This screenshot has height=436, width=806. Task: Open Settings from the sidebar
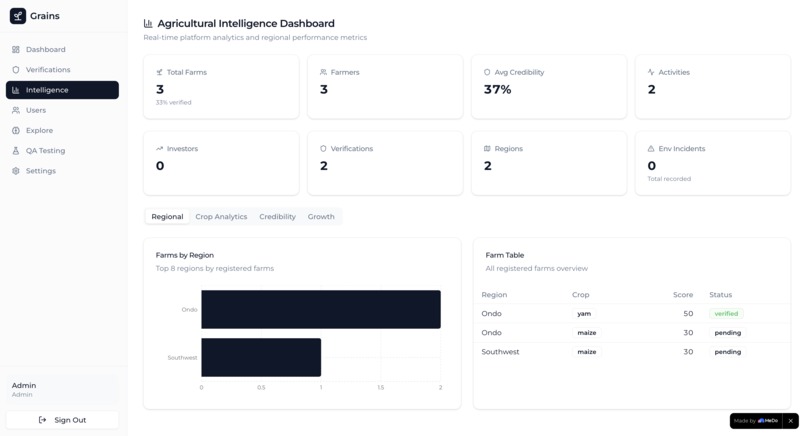(62, 171)
